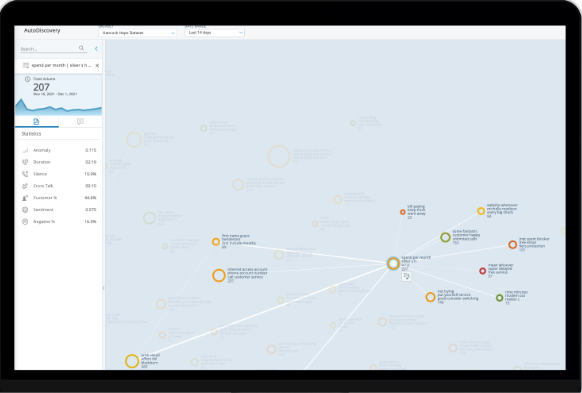Switch to the document statistics tab
This screenshot has height=393, width=582.
36,122
